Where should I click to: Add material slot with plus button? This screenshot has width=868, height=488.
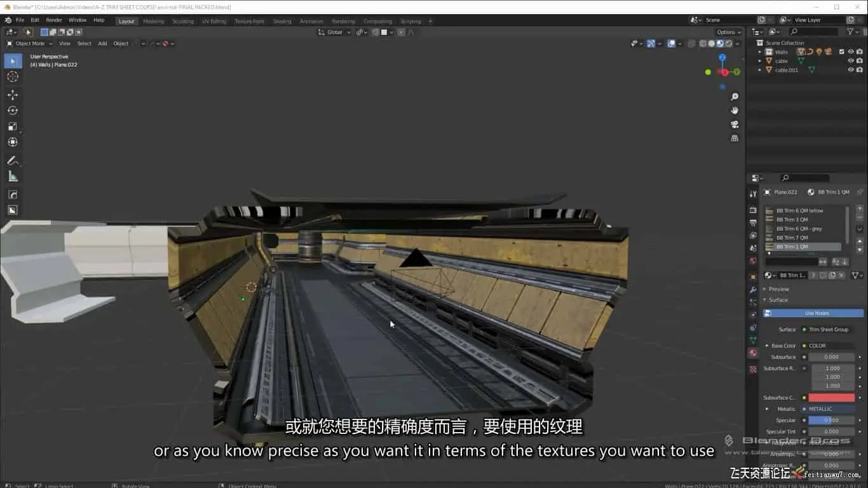point(860,208)
